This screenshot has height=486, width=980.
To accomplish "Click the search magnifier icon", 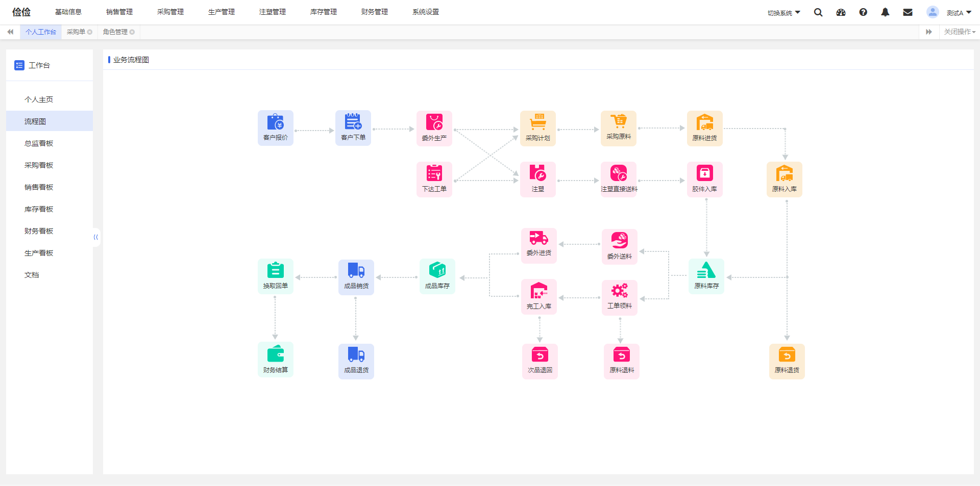I will (x=818, y=12).
